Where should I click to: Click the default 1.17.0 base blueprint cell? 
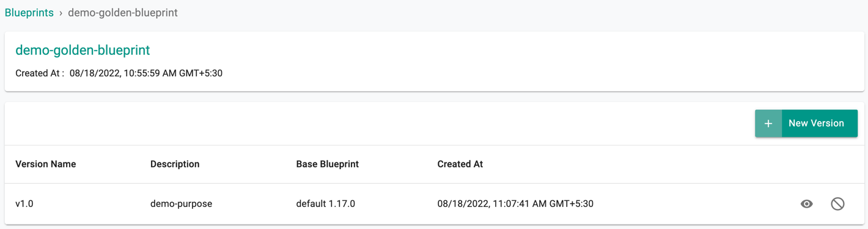(326, 204)
